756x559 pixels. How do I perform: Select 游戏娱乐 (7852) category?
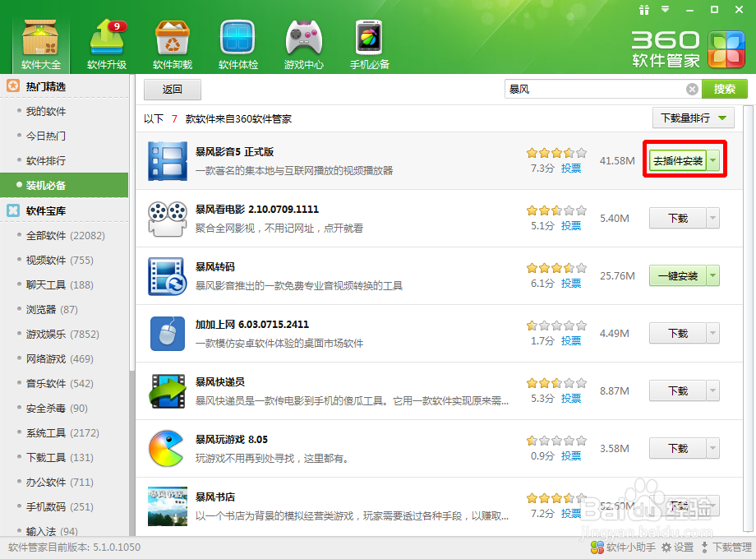coord(64,334)
